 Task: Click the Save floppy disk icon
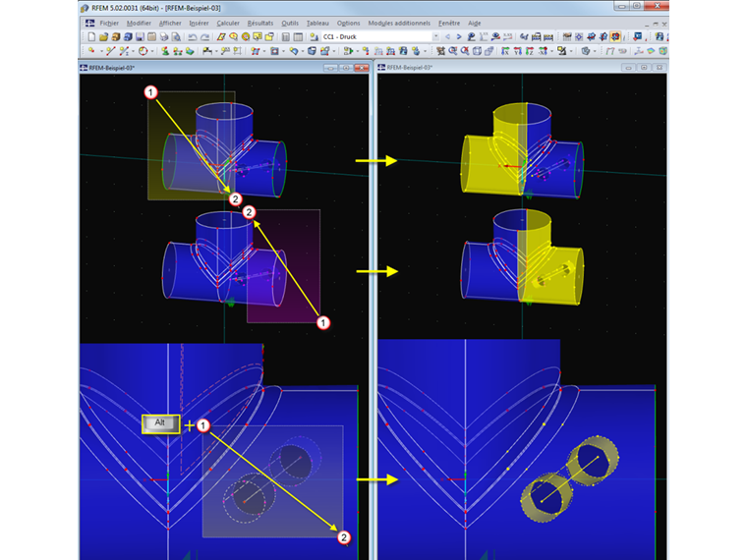click(x=140, y=36)
